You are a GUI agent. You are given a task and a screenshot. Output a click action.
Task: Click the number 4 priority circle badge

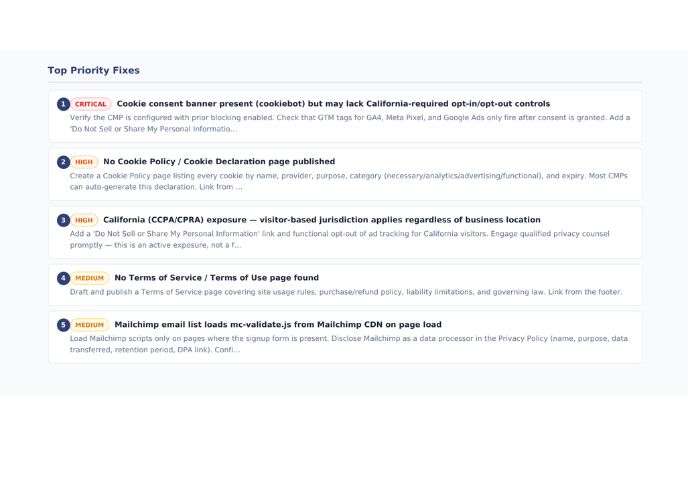[63, 278]
